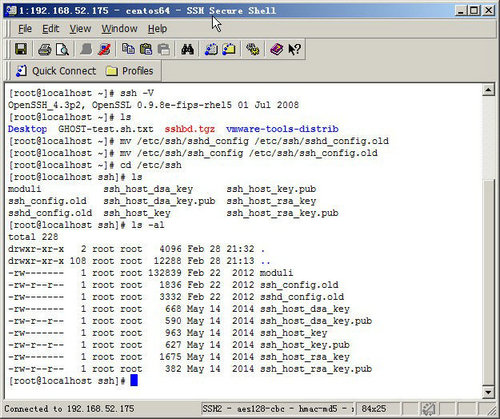Click the 'ssh -V' command line
The width and height of the screenshot is (500, 419).
[81, 93]
